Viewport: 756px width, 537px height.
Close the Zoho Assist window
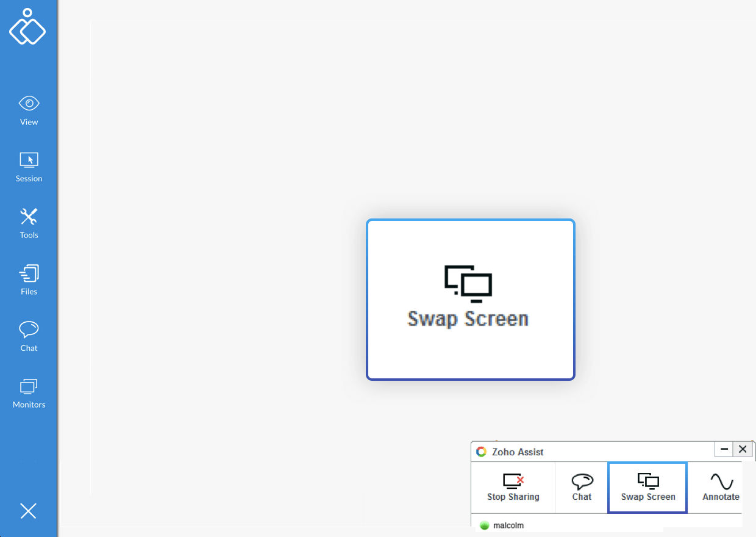[x=742, y=450]
